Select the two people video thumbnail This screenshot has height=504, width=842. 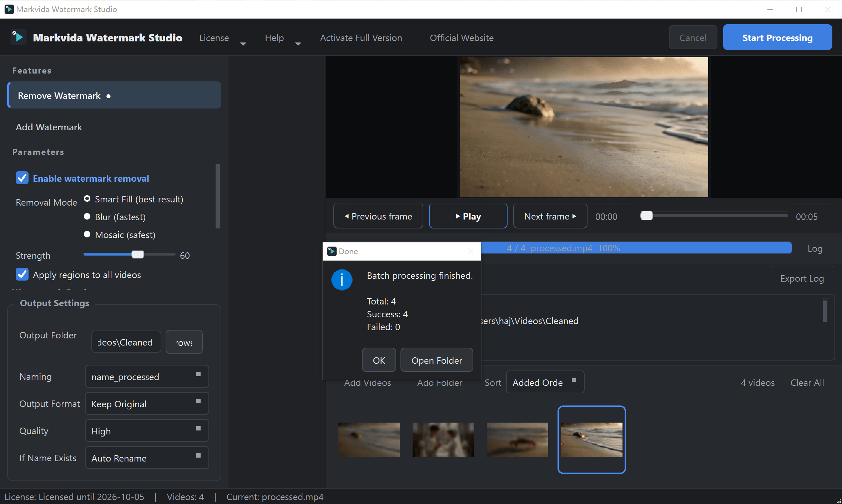(443, 439)
